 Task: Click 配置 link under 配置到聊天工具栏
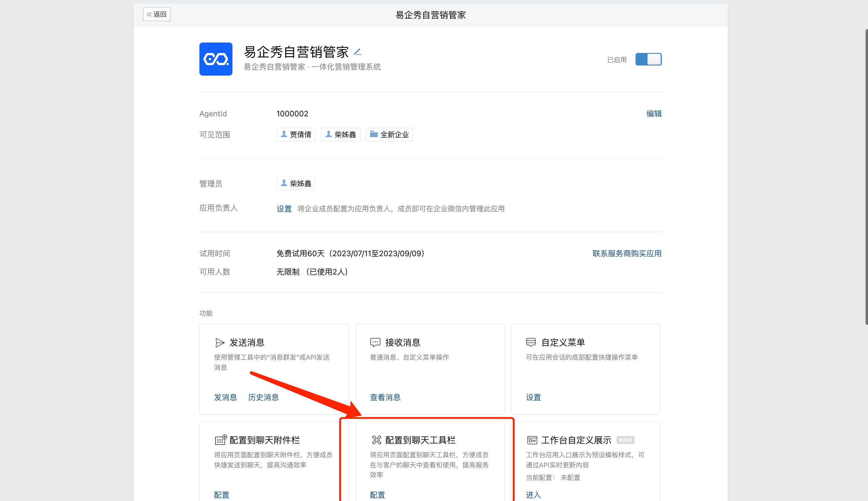[377, 495]
